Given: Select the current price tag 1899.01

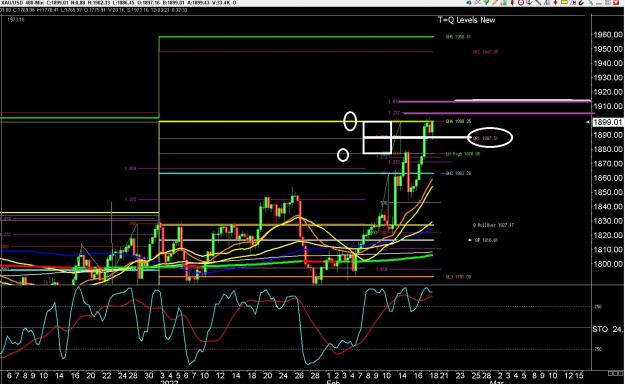Looking at the screenshot, I should click(607, 122).
